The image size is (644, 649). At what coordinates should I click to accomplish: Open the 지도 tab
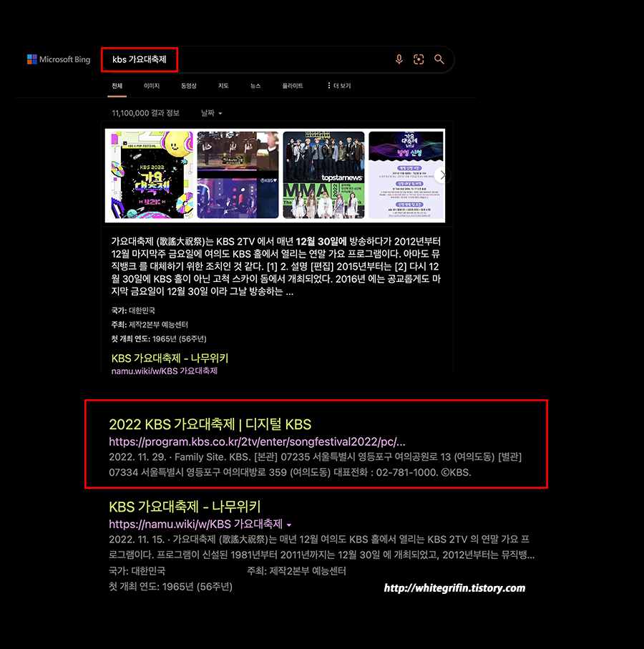(223, 86)
